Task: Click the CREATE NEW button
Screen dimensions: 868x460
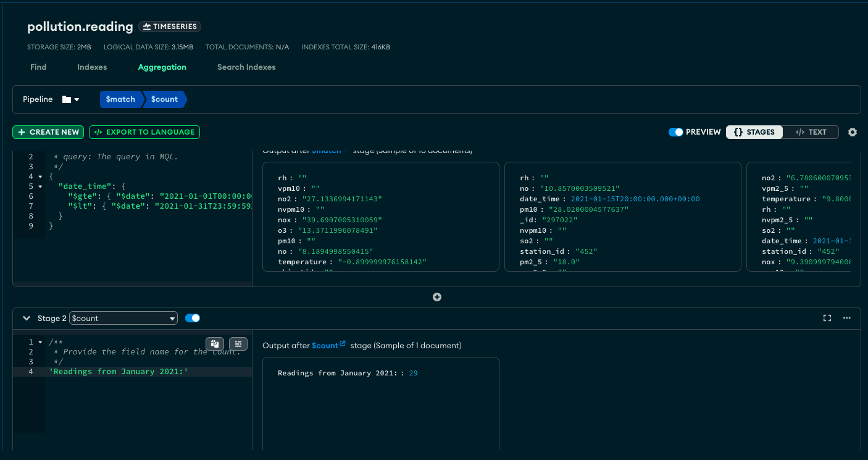Action: pos(49,132)
